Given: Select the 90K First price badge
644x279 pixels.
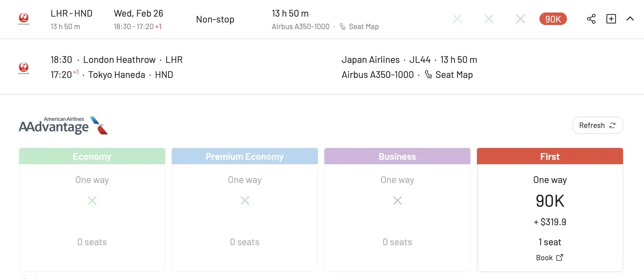Looking at the screenshot, I should pyautogui.click(x=553, y=19).
